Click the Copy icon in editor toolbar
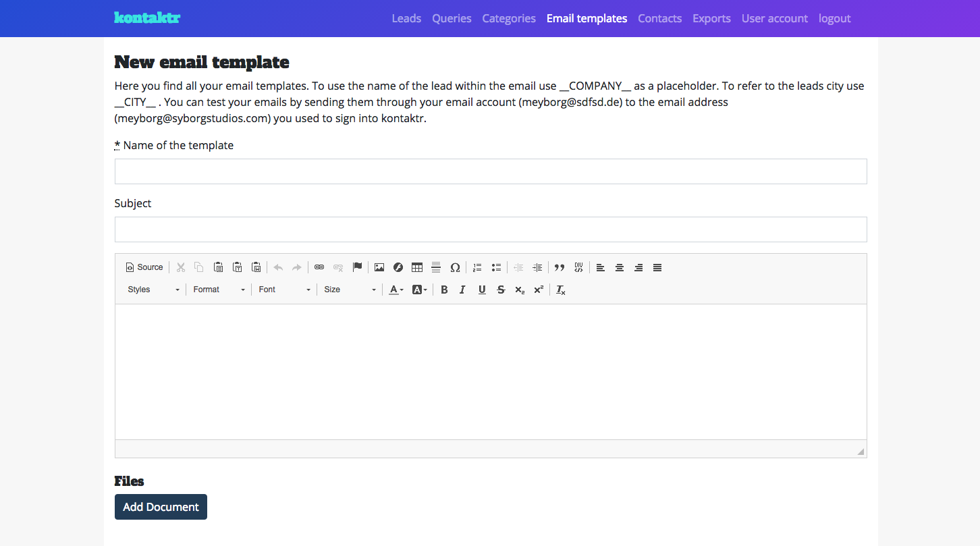Viewport: 980px width, 546px height. pos(199,267)
